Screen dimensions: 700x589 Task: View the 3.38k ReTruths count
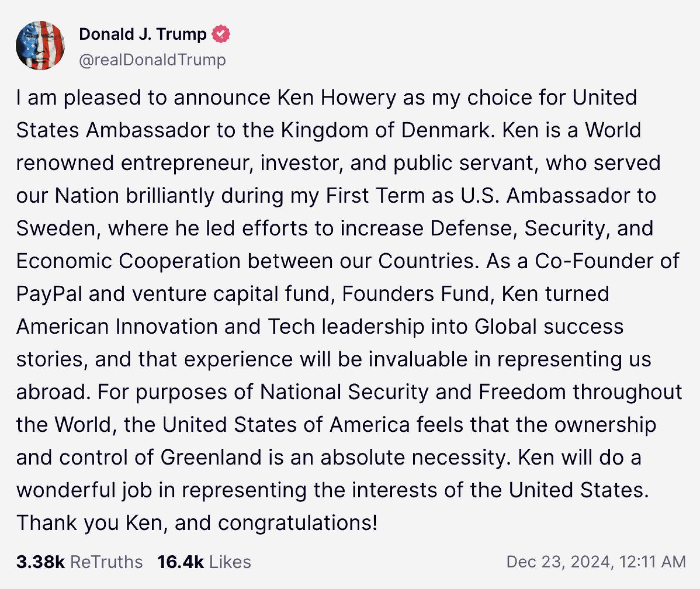click(40, 561)
